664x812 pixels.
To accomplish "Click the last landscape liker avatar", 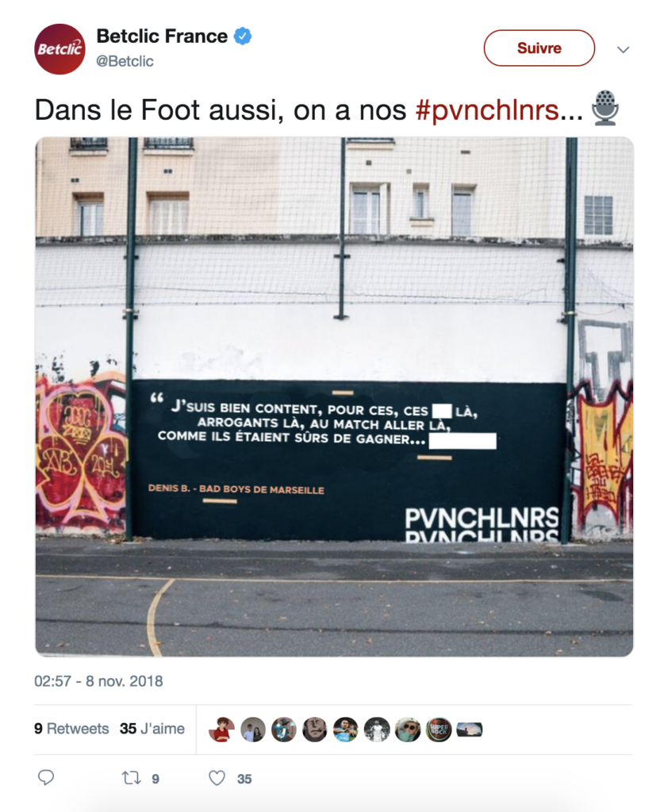I will tap(470, 730).
